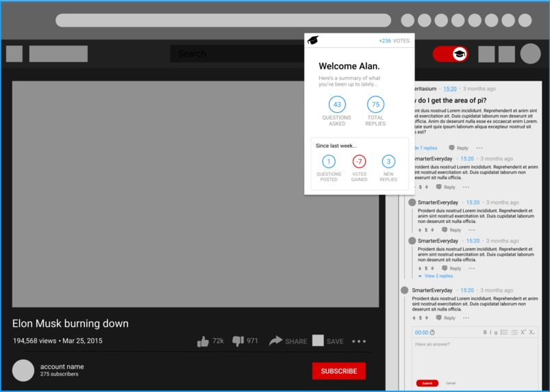Viewport: 550px width, 392px height.
Task: Like the video with the 72k thumbs-up
Action: (x=203, y=341)
